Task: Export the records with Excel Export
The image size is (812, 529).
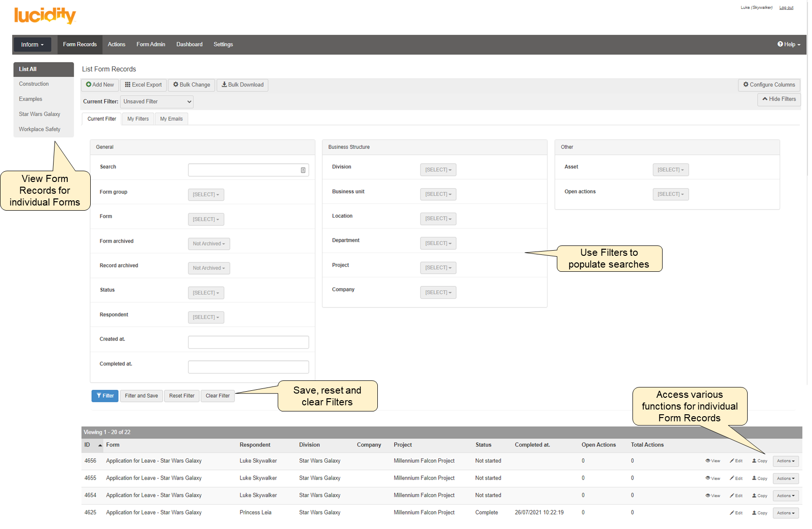Action: [143, 85]
